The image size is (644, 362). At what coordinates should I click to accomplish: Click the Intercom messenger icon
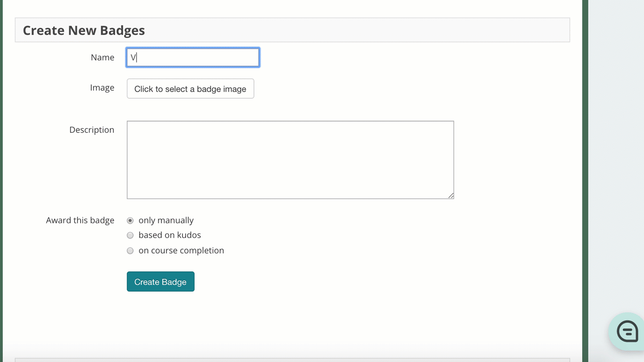click(x=627, y=331)
